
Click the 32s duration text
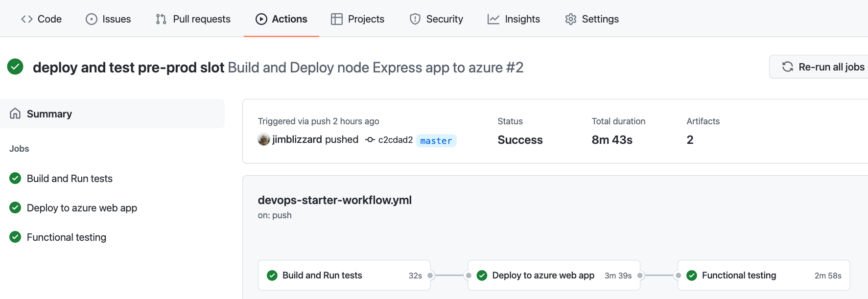[x=415, y=276]
